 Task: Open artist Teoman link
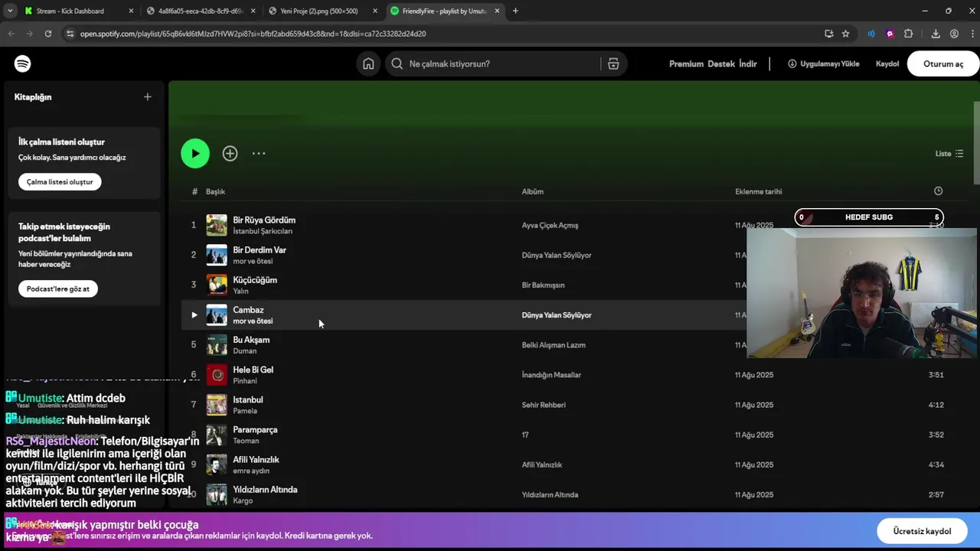click(x=246, y=441)
